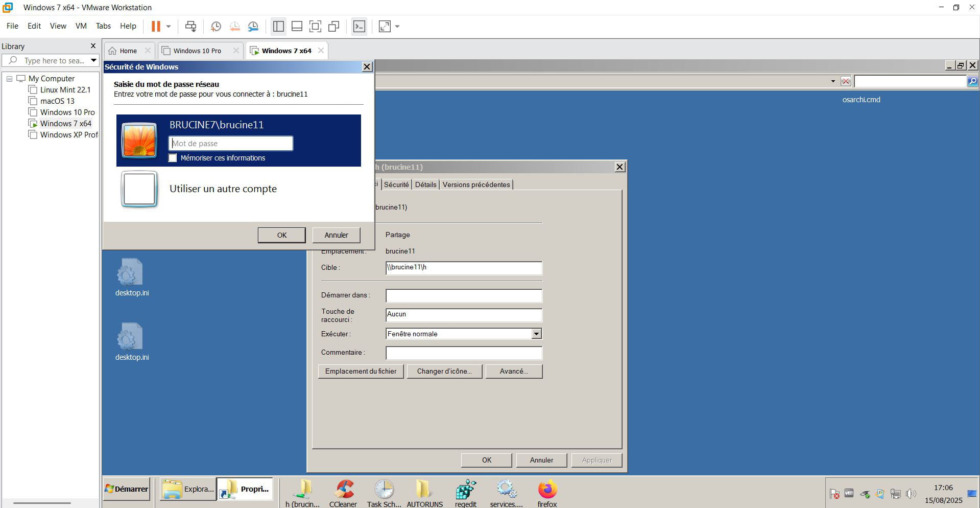Choose Utiliser un autre compte
This screenshot has width=980, height=508.
223,189
